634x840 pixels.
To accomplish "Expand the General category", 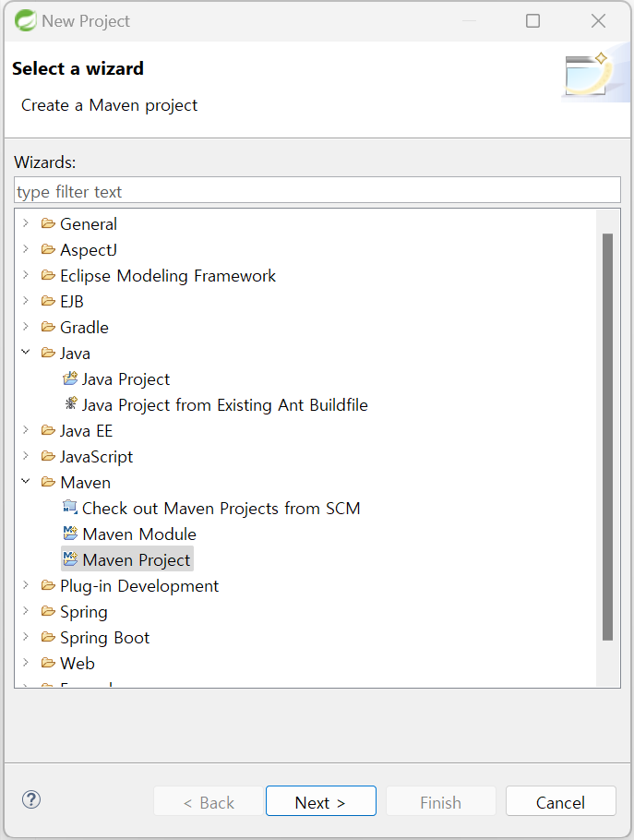I will point(25,222).
